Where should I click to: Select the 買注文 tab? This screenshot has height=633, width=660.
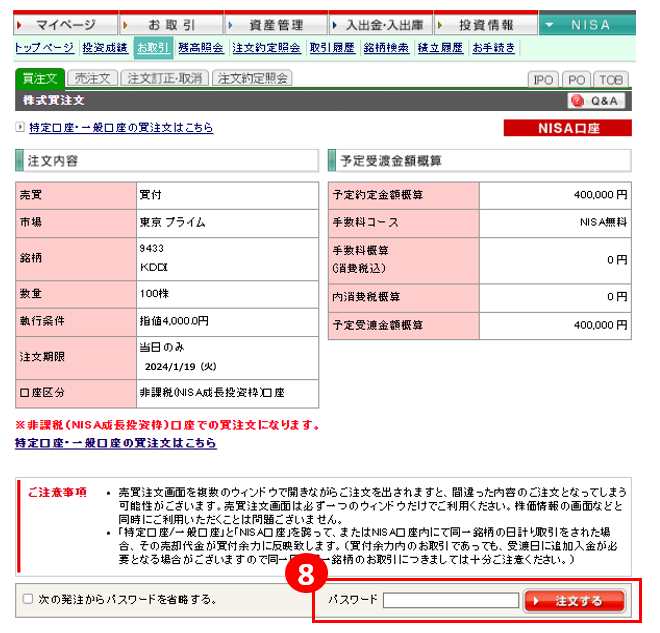click(40, 79)
